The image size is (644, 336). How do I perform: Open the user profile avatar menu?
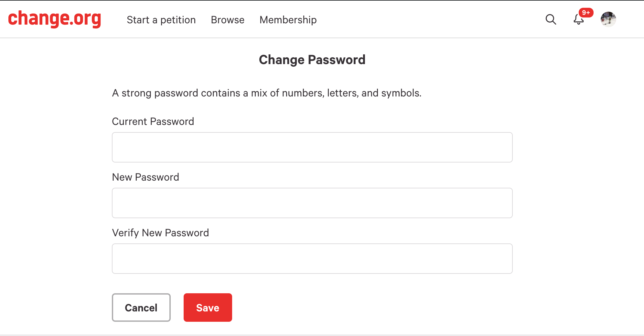click(x=608, y=19)
